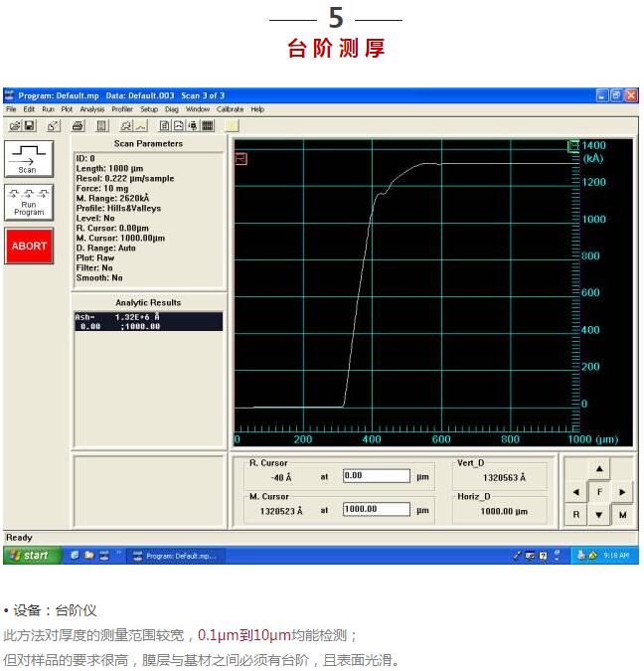
Task: Click the vertical-bars grid toolbar icon
Action: [208, 126]
